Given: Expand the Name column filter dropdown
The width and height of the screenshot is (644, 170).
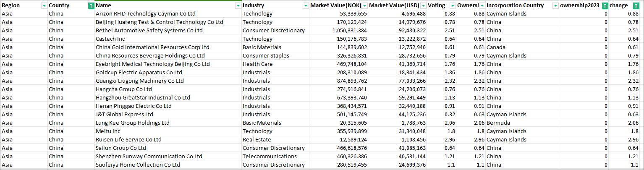Looking at the screenshot, I should [238, 5].
